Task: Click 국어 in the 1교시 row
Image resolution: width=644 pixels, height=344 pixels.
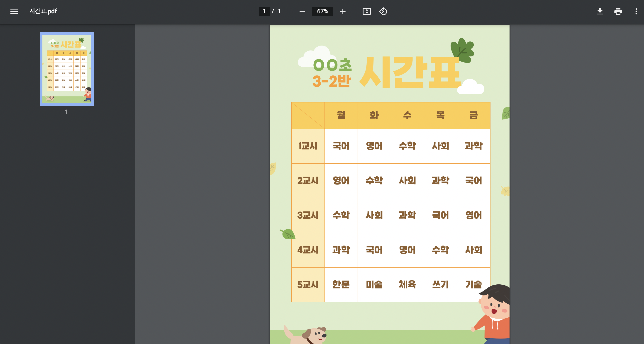Action: tap(341, 146)
